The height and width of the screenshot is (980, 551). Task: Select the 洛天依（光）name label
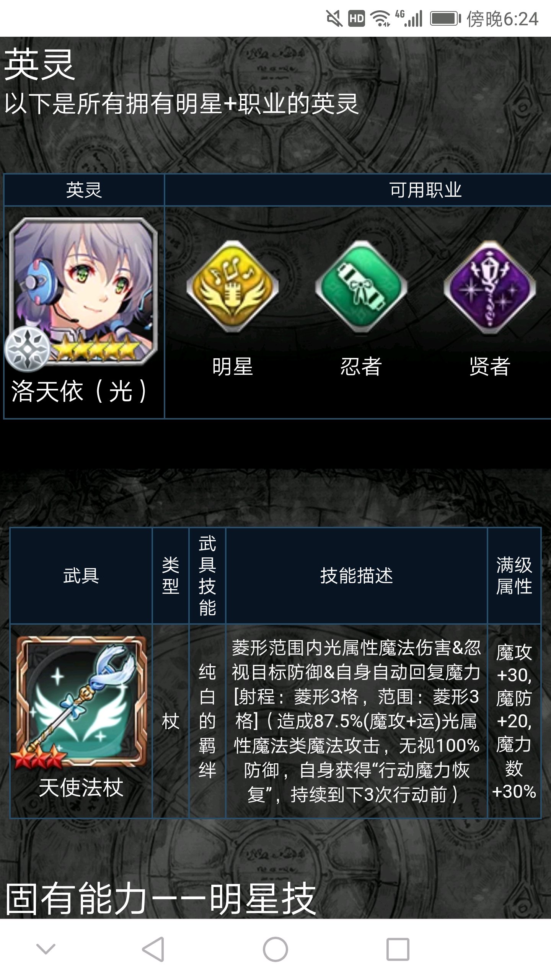79,391
